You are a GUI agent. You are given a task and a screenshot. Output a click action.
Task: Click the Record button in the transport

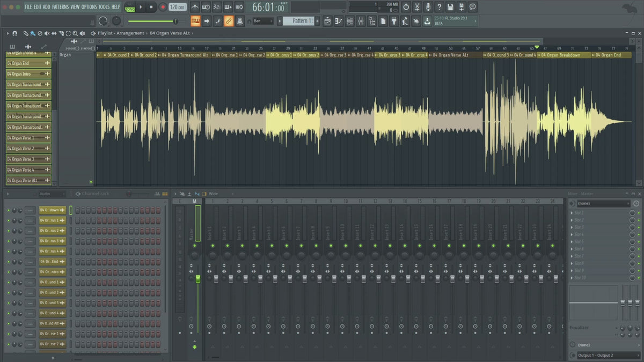point(163,7)
